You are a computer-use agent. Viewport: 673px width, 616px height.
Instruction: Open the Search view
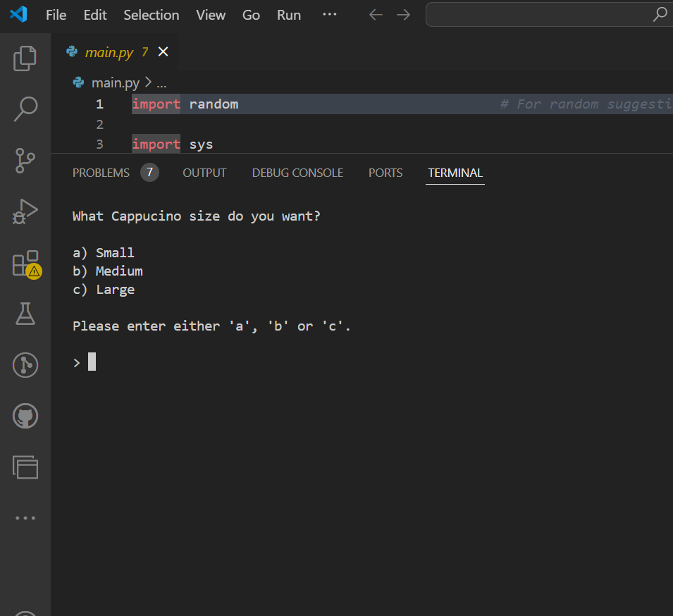(25, 109)
